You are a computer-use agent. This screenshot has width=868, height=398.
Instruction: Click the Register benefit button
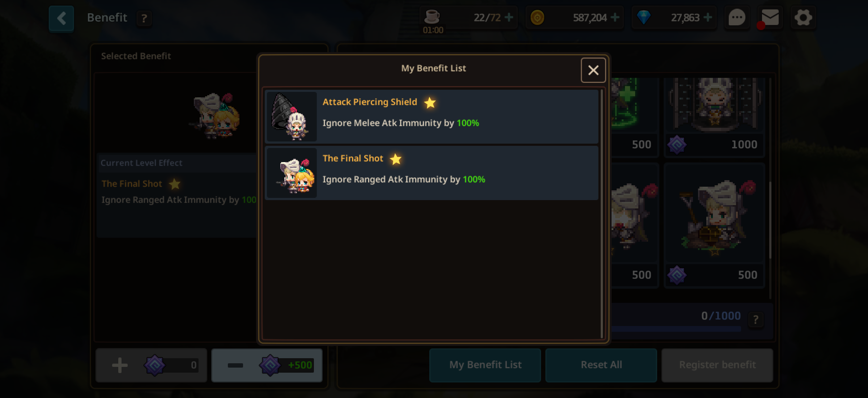point(717,365)
